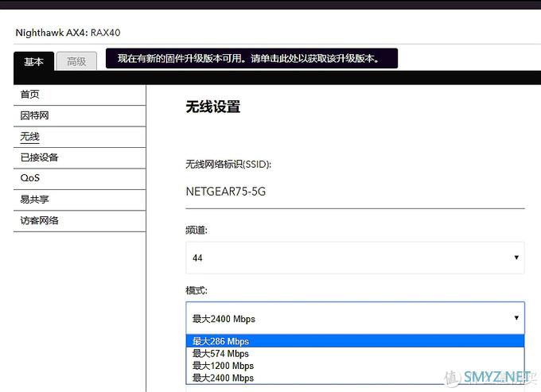Open the 因特网 sidebar item

80,116
